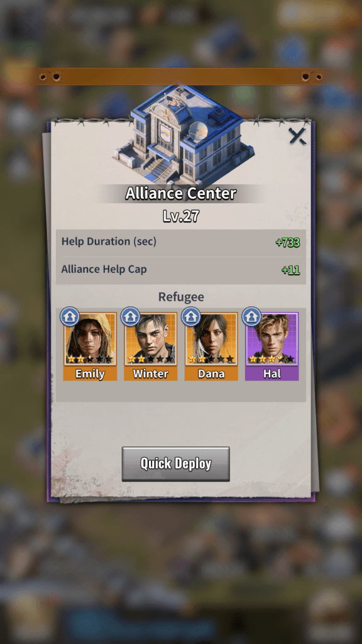Tap the house badge icon on Hal
This screenshot has height=644, width=362.
point(251,317)
